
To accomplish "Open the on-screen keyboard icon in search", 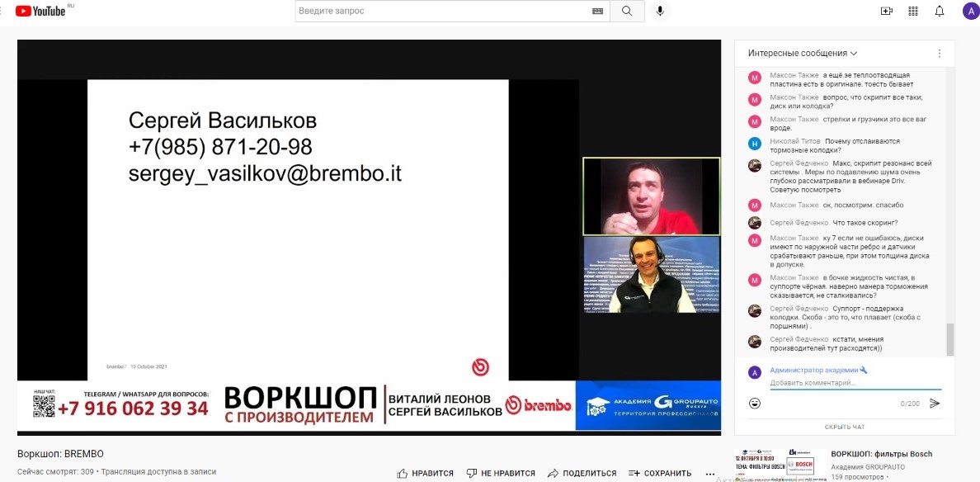I will 597,12.
